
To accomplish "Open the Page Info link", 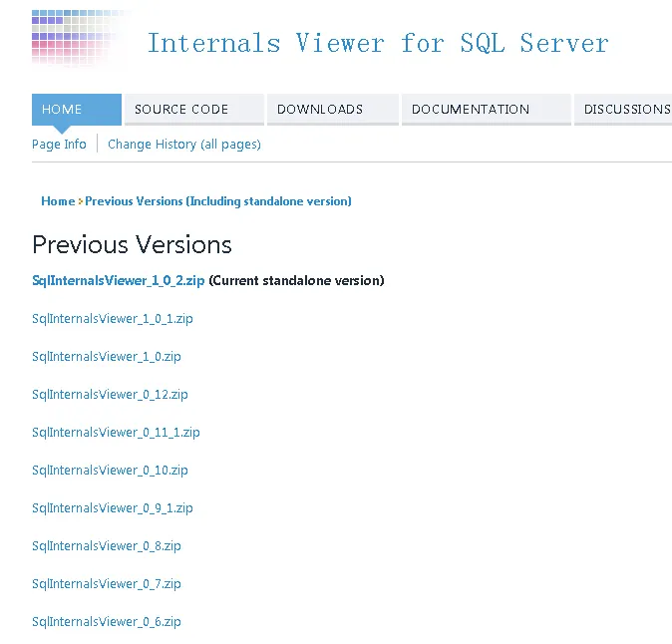I will 59,145.
